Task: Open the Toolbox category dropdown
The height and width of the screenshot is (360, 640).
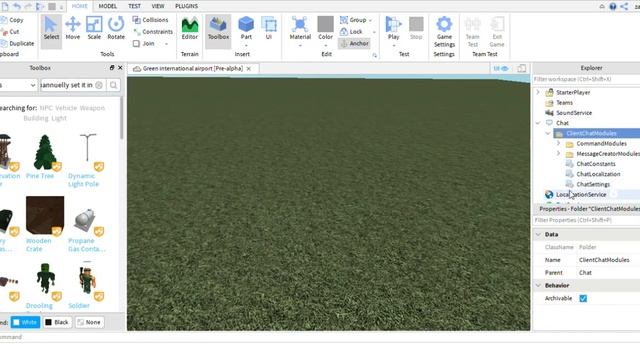Action: click(18, 85)
